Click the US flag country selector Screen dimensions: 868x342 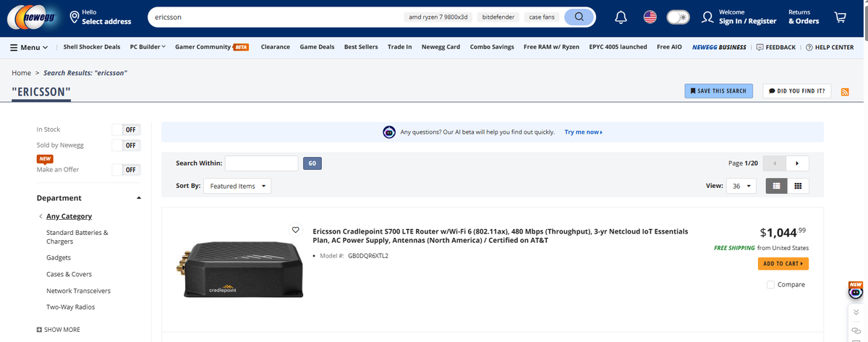point(649,17)
